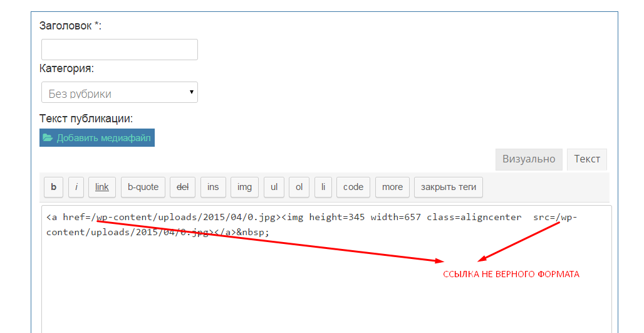Click the Добавить медиафайл button
This screenshot has width=644, height=333.
[x=97, y=138]
